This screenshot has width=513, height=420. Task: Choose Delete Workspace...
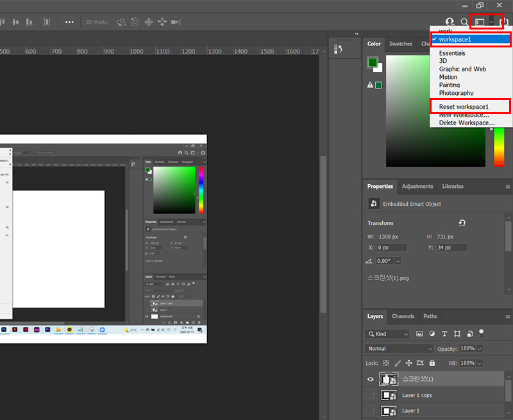point(467,122)
